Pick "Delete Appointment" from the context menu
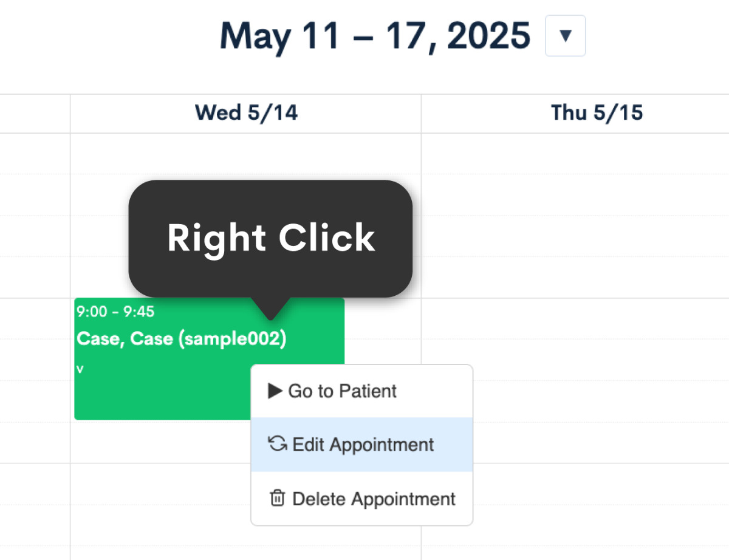Viewport: 729px width, 560px height. [373, 499]
